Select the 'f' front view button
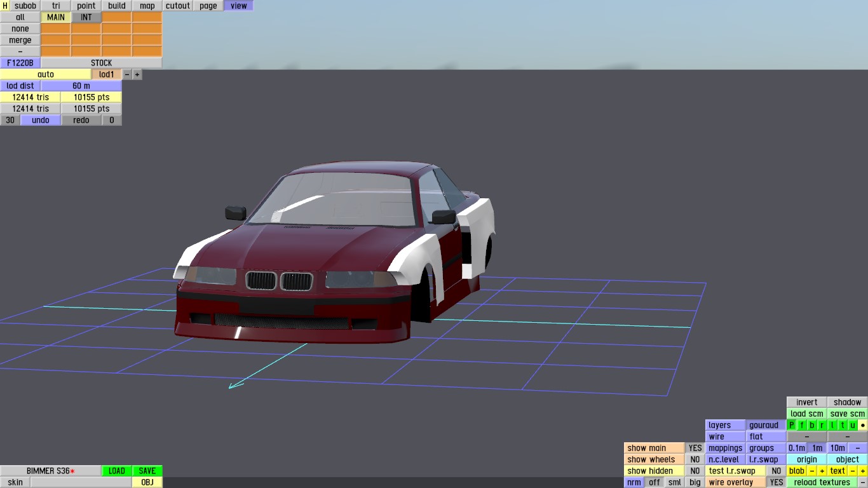This screenshot has width=868, height=488. (x=802, y=425)
